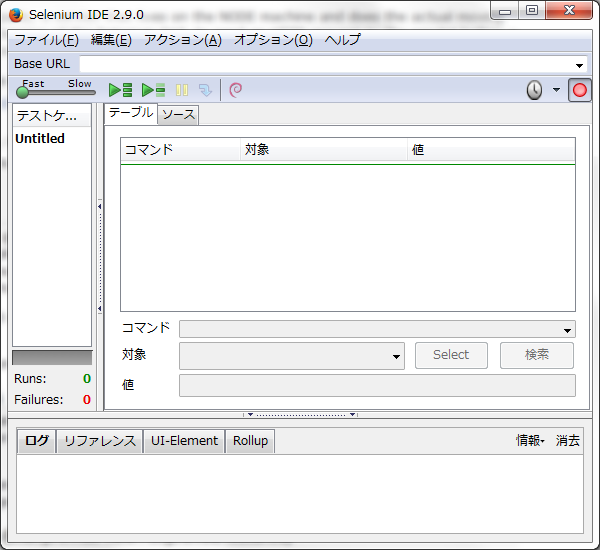Open the ヘルプ menu
This screenshot has width=600, height=550.
[342, 40]
